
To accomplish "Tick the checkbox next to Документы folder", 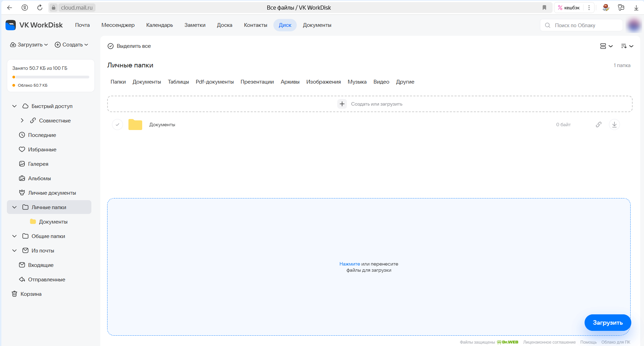I will coord(117,125).
